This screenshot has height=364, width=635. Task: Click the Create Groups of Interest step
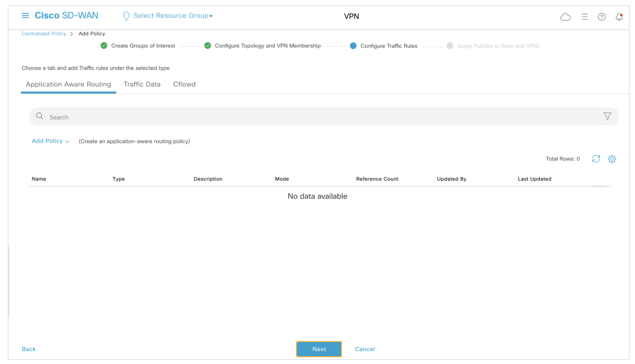pos(143,46)
